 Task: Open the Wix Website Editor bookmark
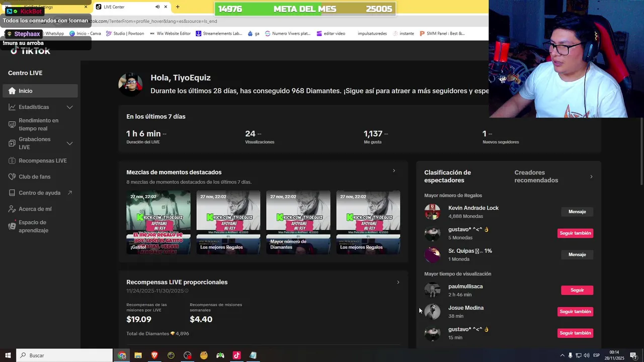tap(170, 34)
